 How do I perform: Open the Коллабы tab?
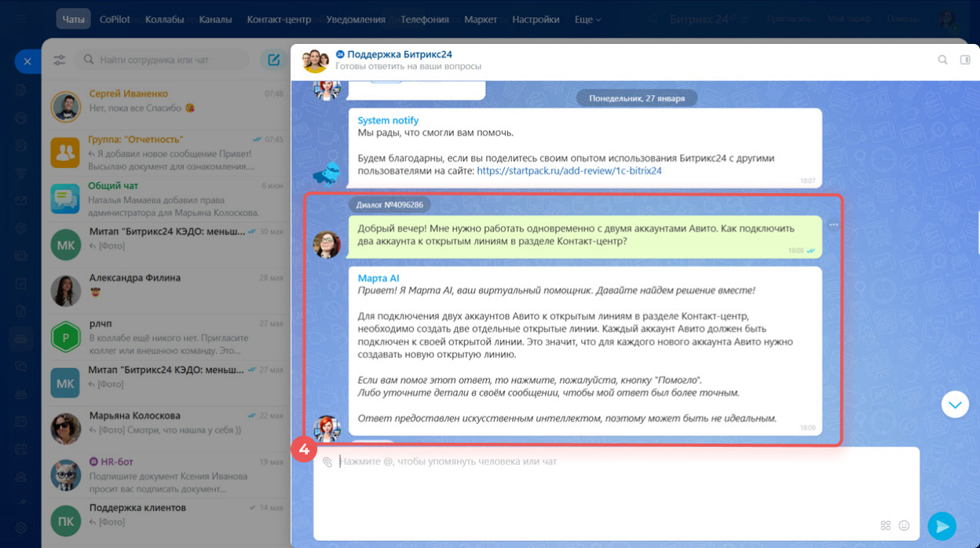(x=165, y=19)
